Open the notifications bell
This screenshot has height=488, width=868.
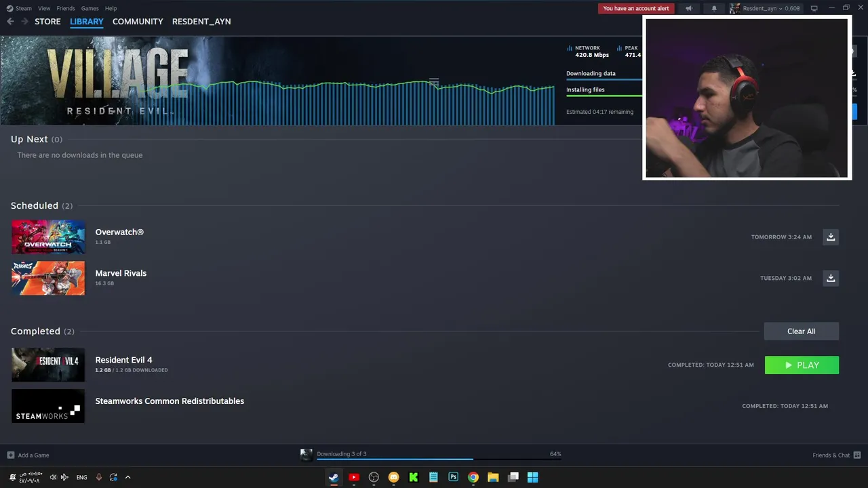(x=713, y=8)
